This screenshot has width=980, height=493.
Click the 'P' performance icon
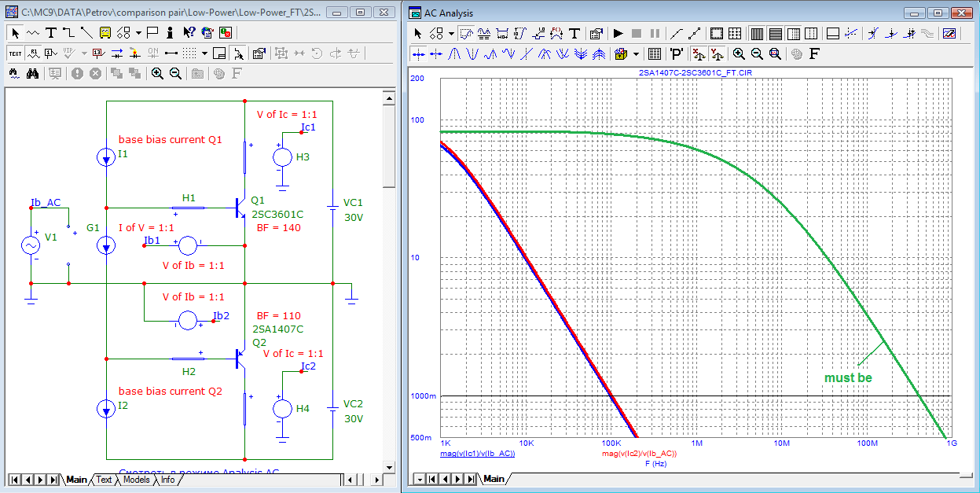click(x=676, y=54)
